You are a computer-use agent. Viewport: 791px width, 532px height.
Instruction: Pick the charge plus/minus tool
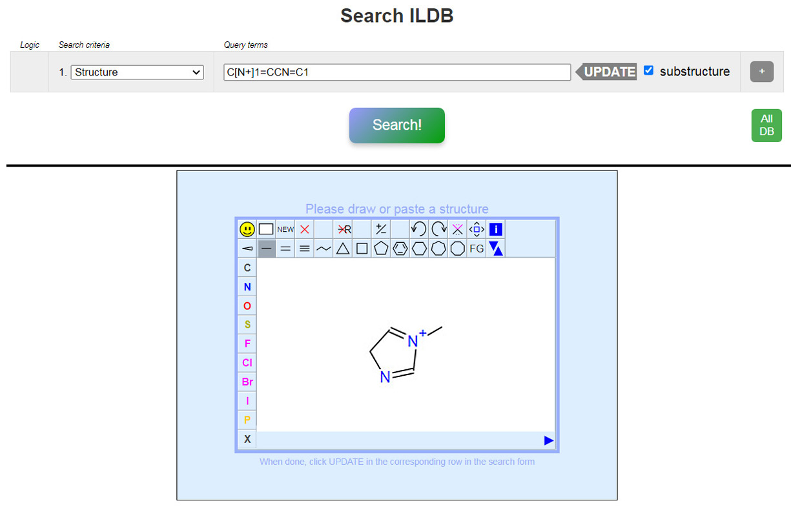[x=381, y=229]
